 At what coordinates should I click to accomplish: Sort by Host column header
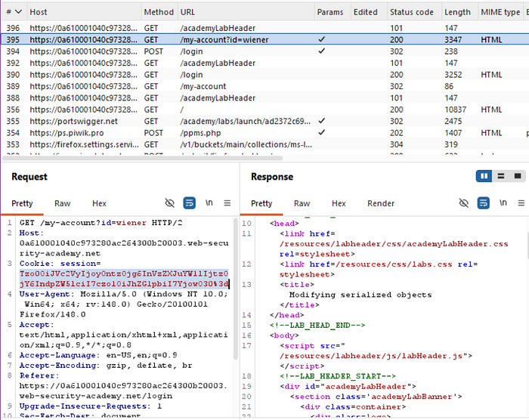coord(85,12)
